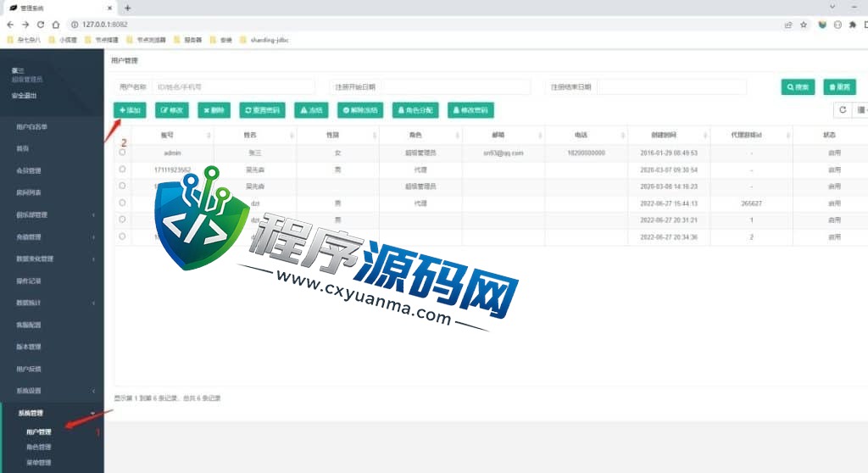Expand the 数据统计 sidebar chevron
This screenshot has height=473, width=868.
click(93, 303)
